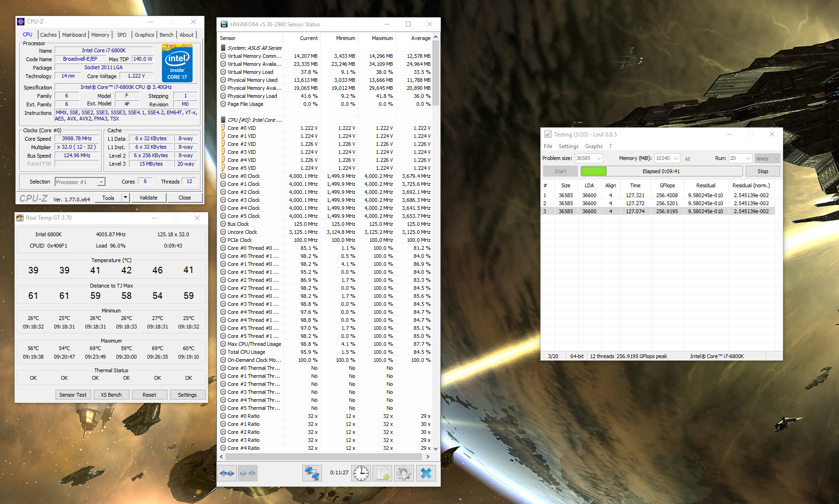Select the LinX result row with 256.5201 GFlops

click(659, 203)
